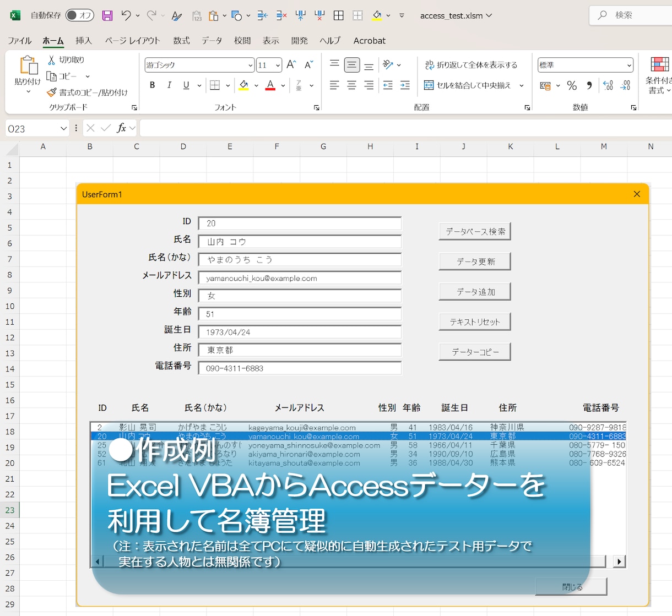Open the font size dropdown
Screen dimensions: 672x616
(278, 65)
